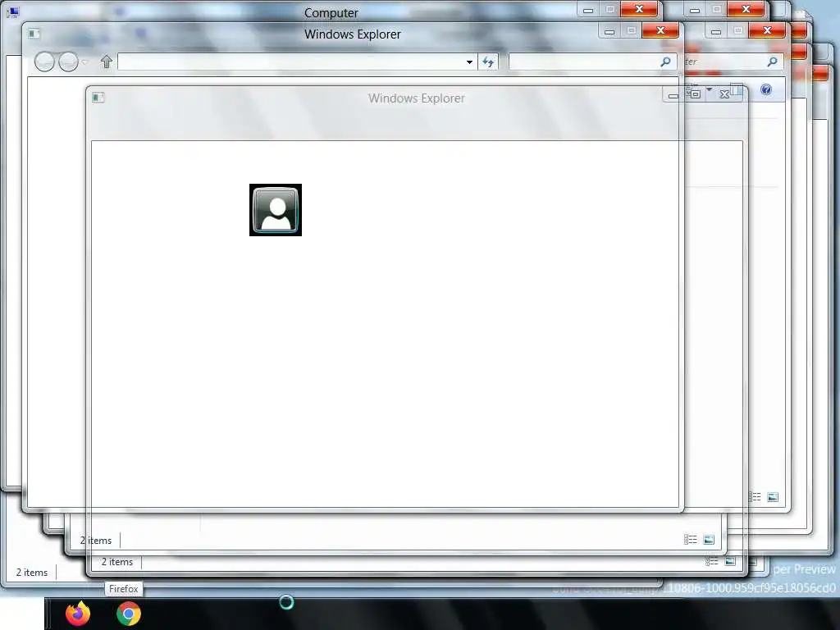
Task: Open recent pages arrow beside Forward button
Action: pyautogui.click(x=84, y=62)
